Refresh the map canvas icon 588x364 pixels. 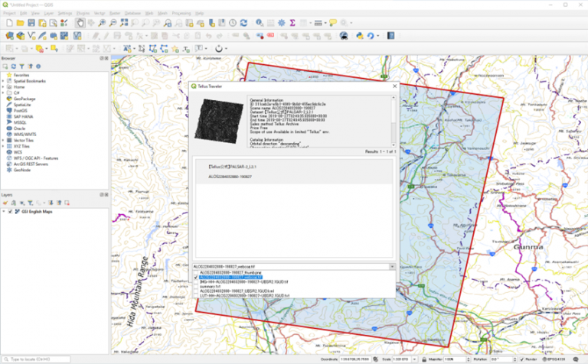[x=243, y=23]
